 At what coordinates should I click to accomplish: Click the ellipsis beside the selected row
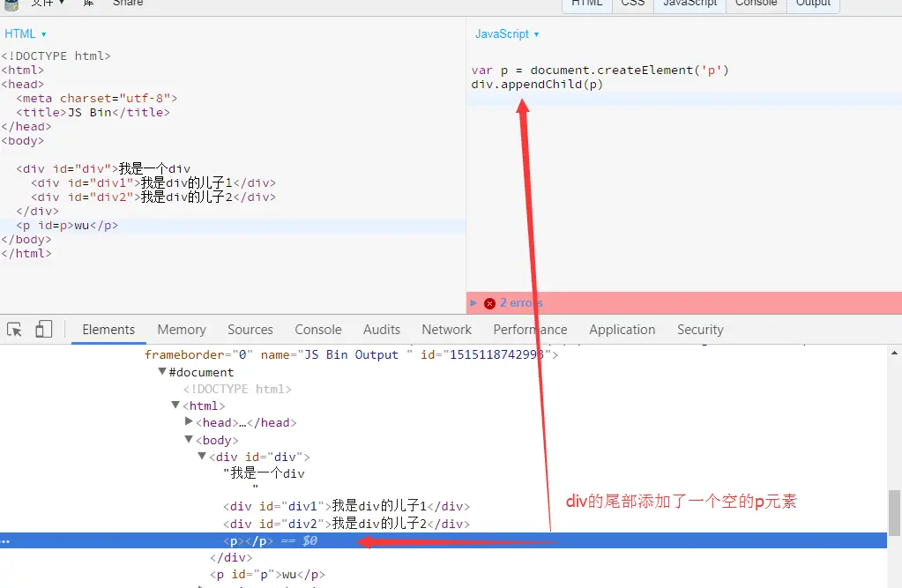5,541
